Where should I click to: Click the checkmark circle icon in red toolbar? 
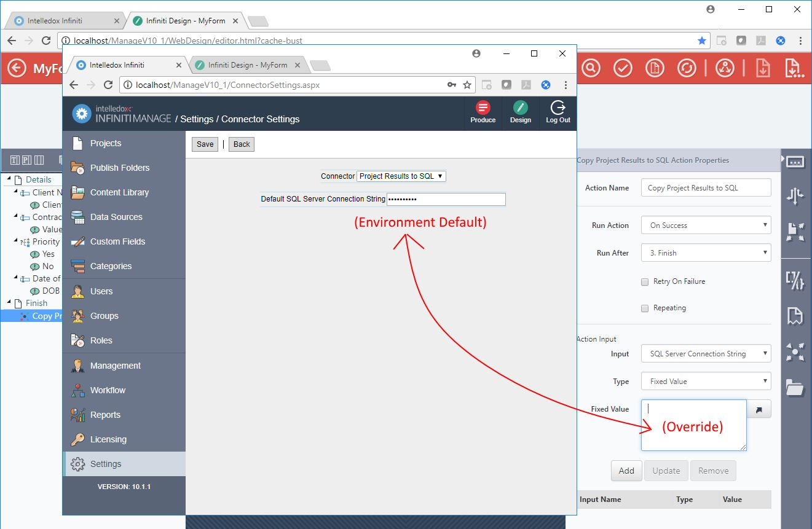coord(623,68)
